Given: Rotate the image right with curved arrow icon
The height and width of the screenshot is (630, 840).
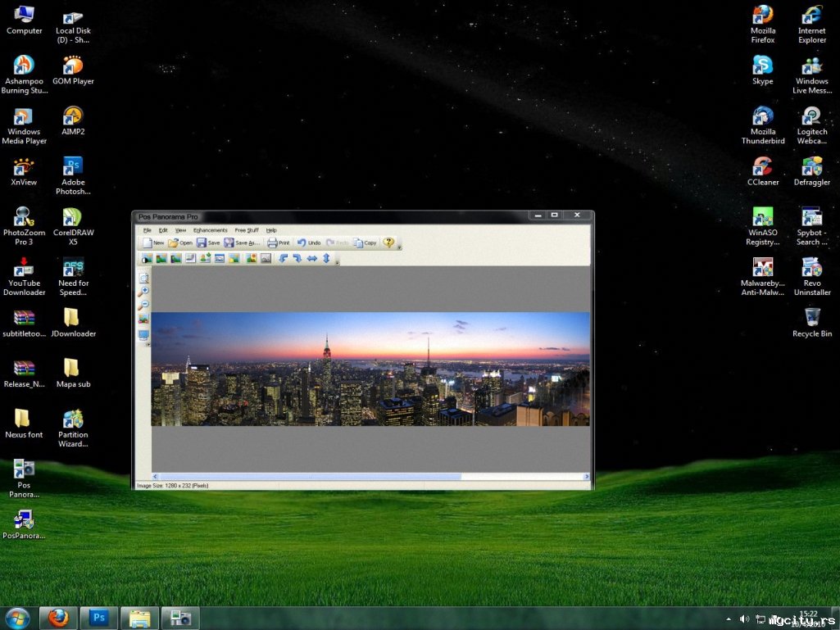Looking at the screenshot, I should pos(297,259).
